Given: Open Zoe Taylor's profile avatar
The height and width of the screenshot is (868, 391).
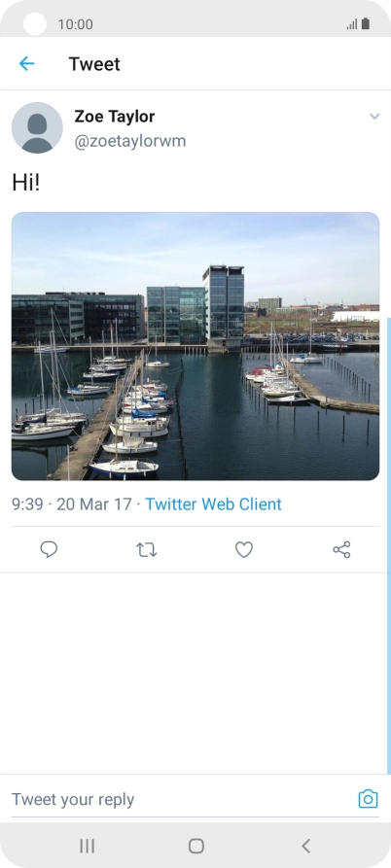Looking at the screenshot, I should pyautogui.click(x=37, y=127).
